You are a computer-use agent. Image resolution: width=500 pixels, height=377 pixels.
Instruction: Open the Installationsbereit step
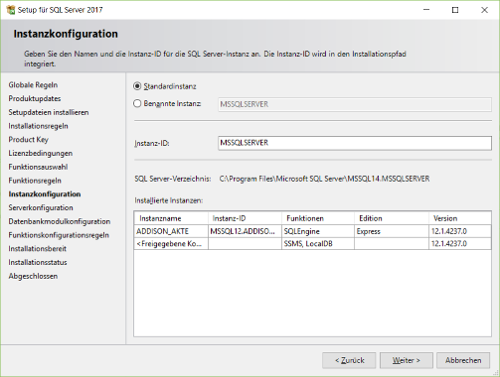click(37, 249)
